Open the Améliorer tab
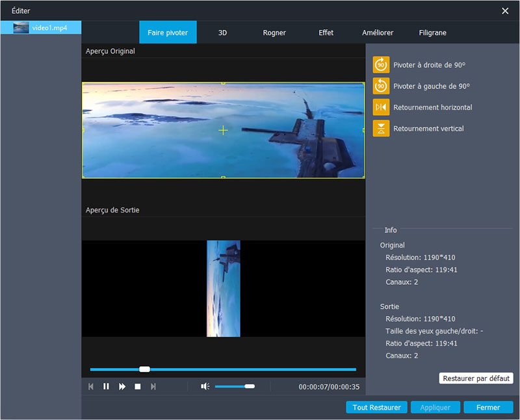This screenshot has height=420, width=520. (377, 32)
